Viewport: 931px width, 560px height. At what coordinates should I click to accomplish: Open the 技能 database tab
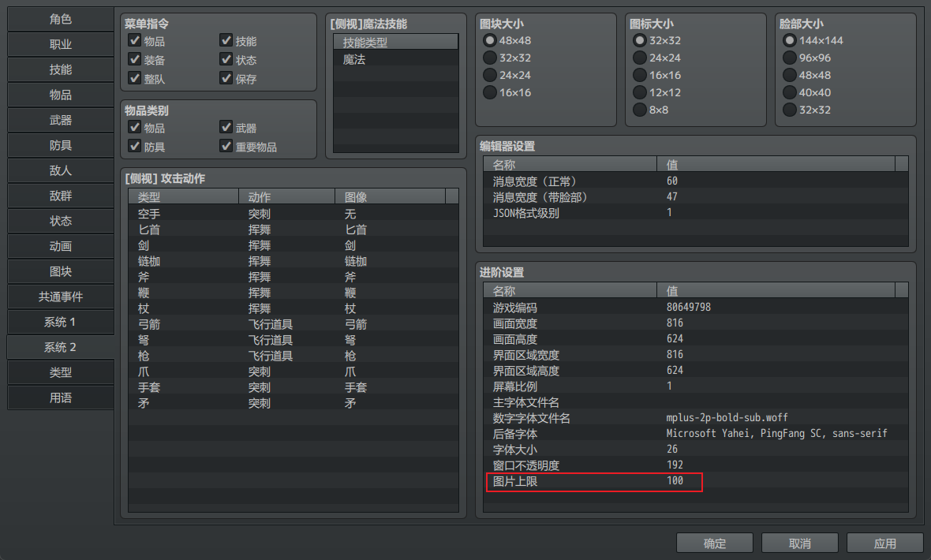pyautogui.click(x=61, y=70)
